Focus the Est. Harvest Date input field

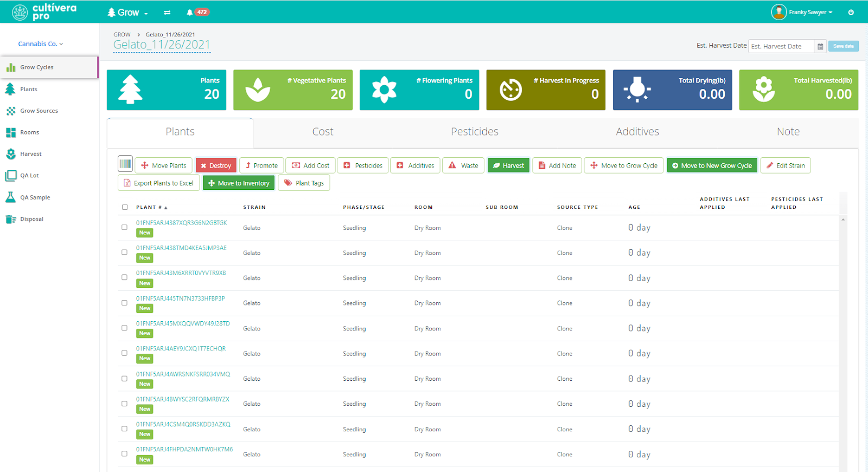(x=781, y=46)
